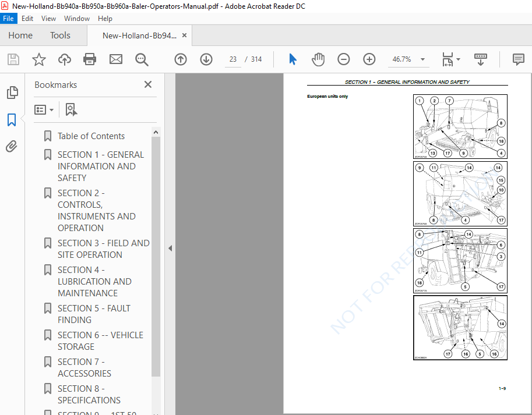
Task: Go to the next page with the down arrow
Action: click(206, 59)
